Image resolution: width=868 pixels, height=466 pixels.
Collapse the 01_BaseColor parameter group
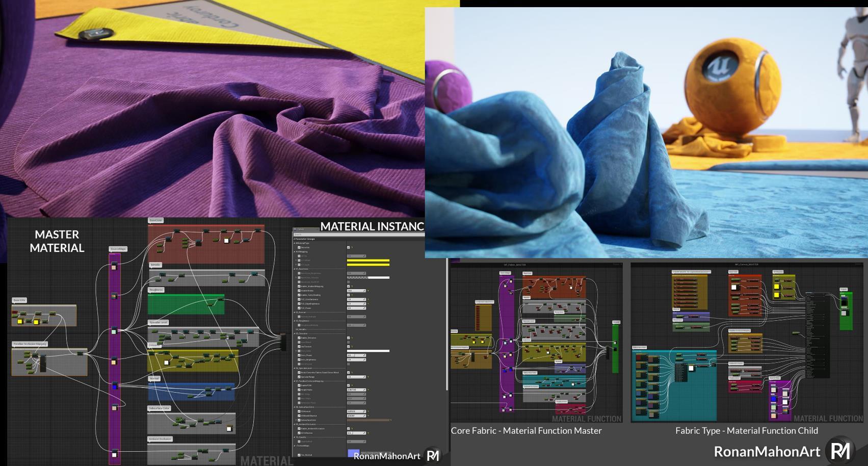[x=295, y=269]
